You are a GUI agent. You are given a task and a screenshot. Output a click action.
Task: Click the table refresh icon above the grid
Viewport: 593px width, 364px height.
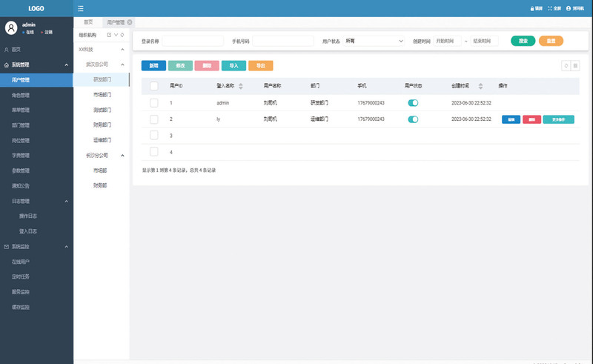(566, 66)
